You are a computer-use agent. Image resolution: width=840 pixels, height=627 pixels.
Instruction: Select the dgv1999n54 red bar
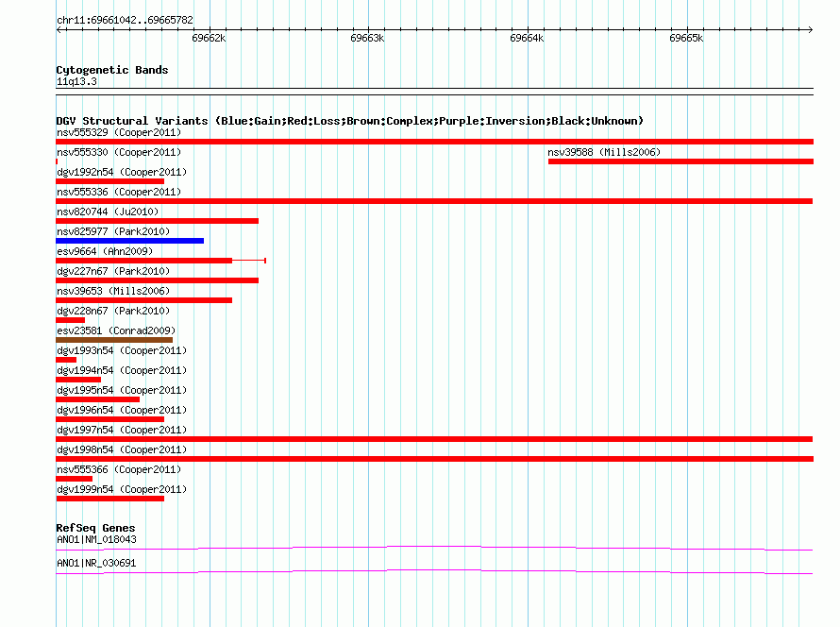109,499
